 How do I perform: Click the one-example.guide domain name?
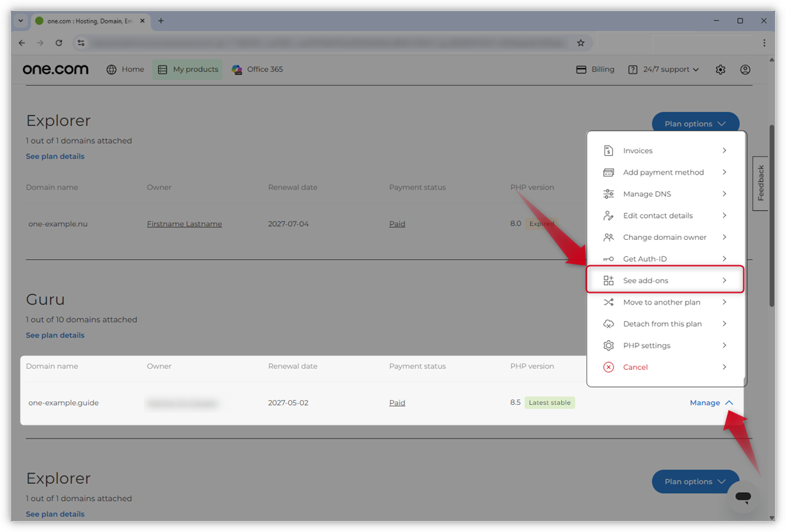click(64, 403)
